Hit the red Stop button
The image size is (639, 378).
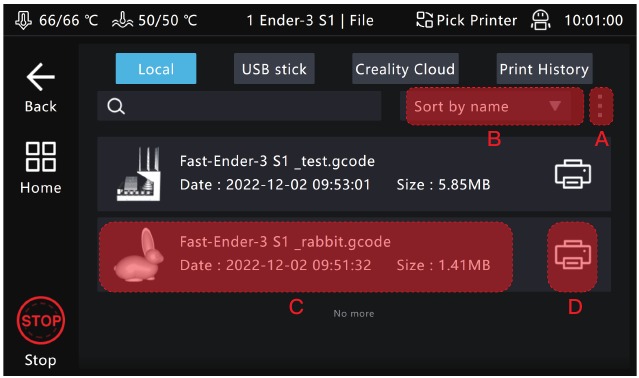tap(40, 321)
